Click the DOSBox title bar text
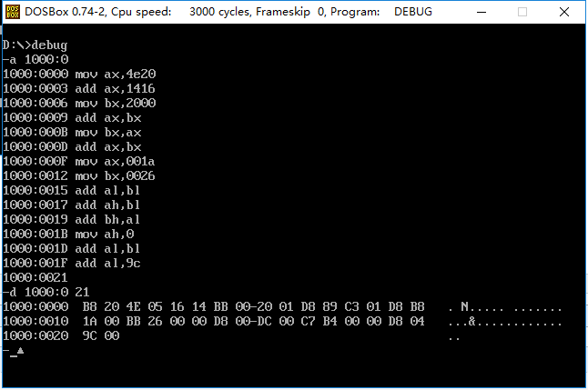Image resolution: width=588 pixels, height=390 pixels. click(x=228, y=12)
